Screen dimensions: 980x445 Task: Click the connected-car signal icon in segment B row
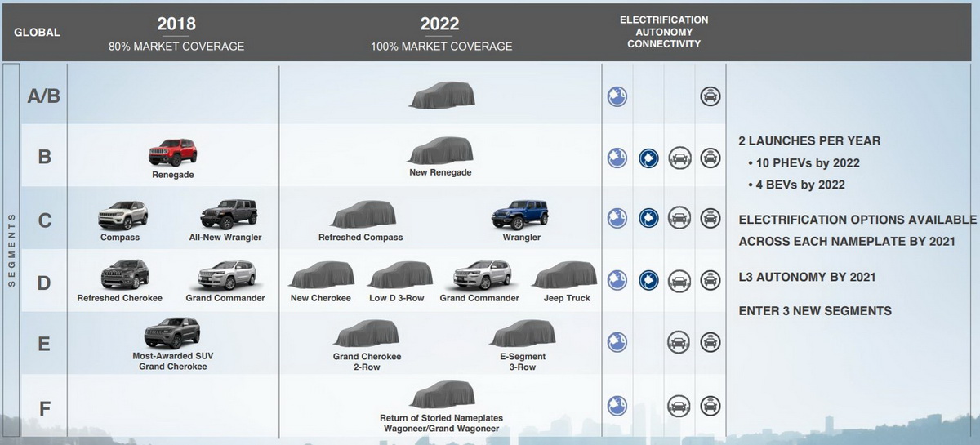click(x=710, y=158)
